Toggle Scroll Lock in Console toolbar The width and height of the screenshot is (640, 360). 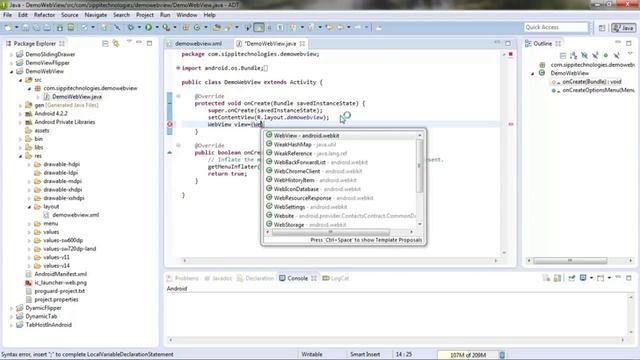click(557, 278)
